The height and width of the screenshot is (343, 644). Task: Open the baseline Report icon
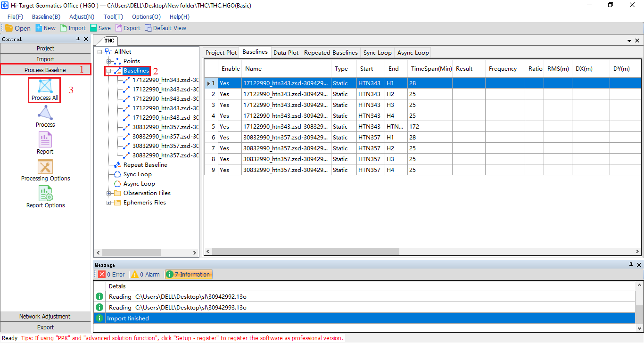pyautogui.click(x=45, y=140)
